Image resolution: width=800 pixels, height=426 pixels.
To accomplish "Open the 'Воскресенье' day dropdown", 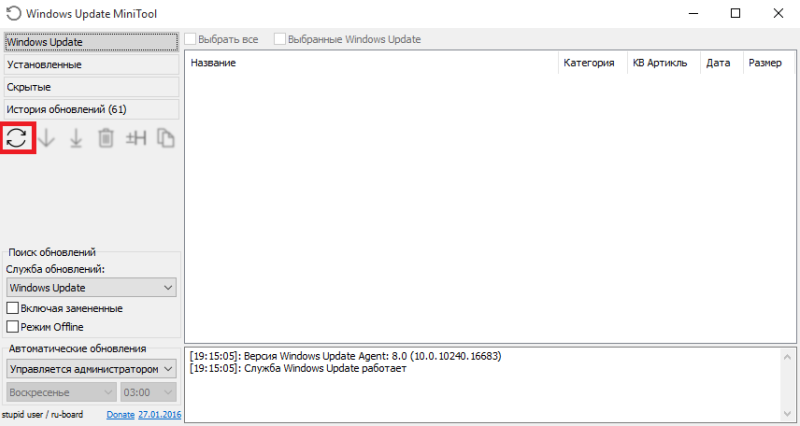I will click(62, 392).
